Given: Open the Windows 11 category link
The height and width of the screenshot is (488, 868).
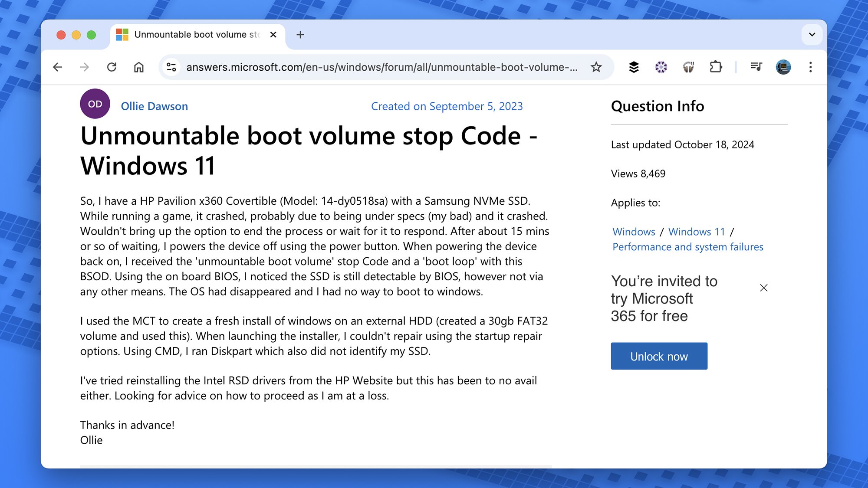Looking at the screenshot, I should [x=696, y=232].
